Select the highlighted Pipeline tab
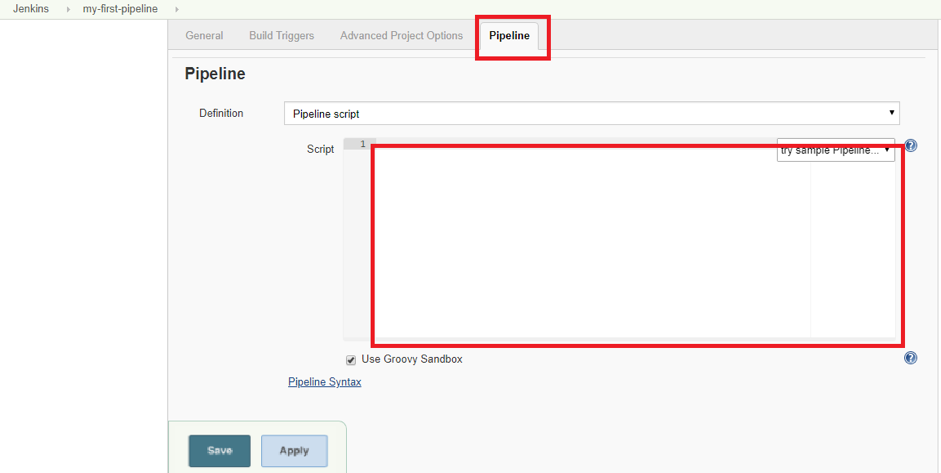 point(509,36)
